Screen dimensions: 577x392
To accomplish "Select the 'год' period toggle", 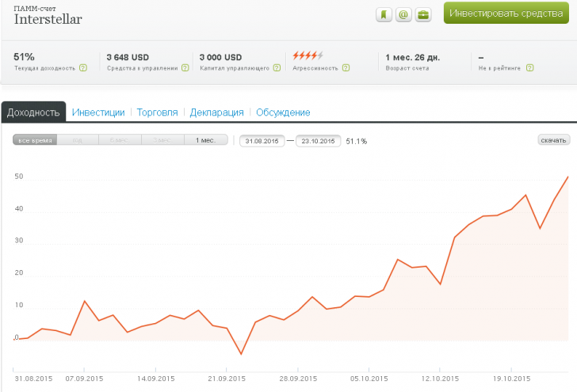I will coord(77,140).
